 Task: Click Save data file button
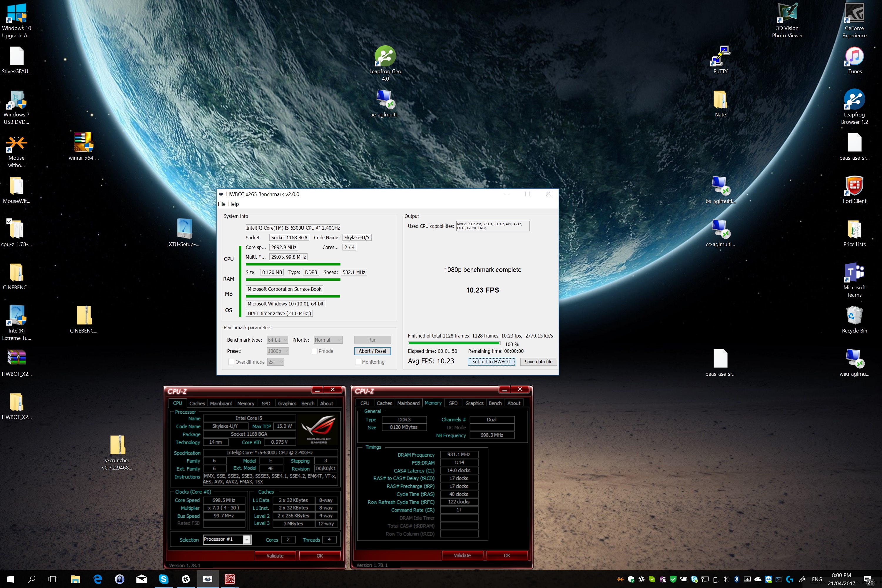[x=538, y=362]
